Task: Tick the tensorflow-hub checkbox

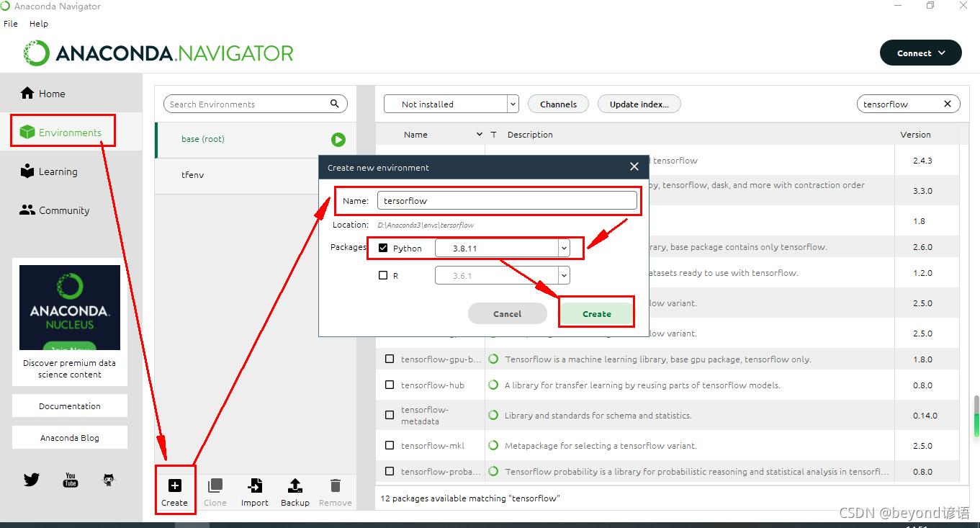Action: coord(390,385)
